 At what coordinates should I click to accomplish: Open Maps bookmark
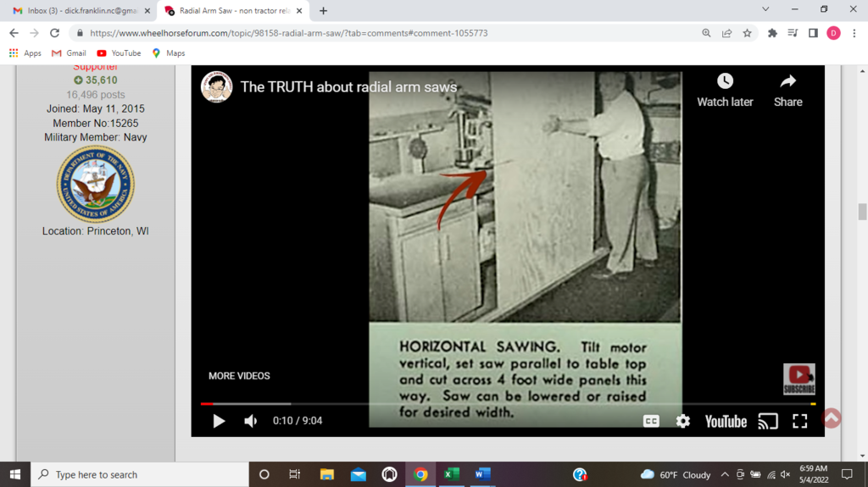(x=169, y=53)
